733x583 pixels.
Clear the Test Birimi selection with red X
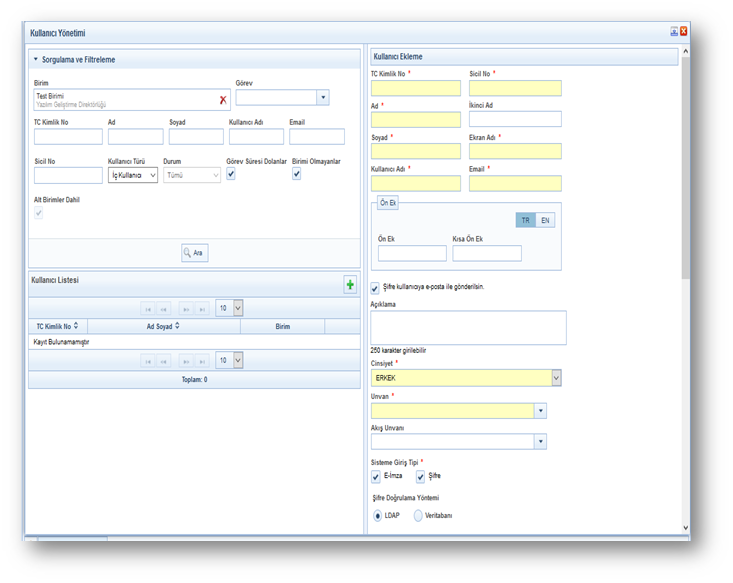(x=223, y=100)
